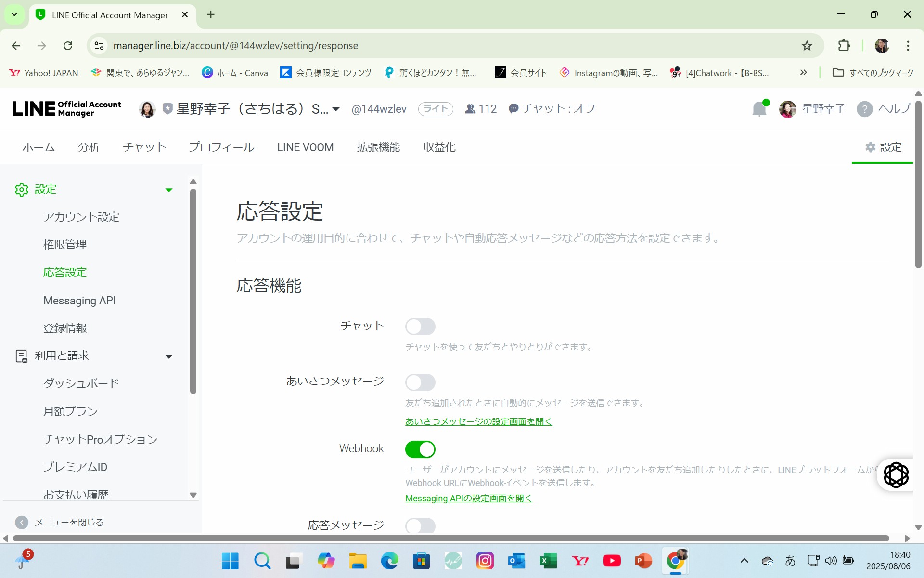Click the 利用と請求 document icon
This screenshot has width=924, height=578.
point(22,356)
